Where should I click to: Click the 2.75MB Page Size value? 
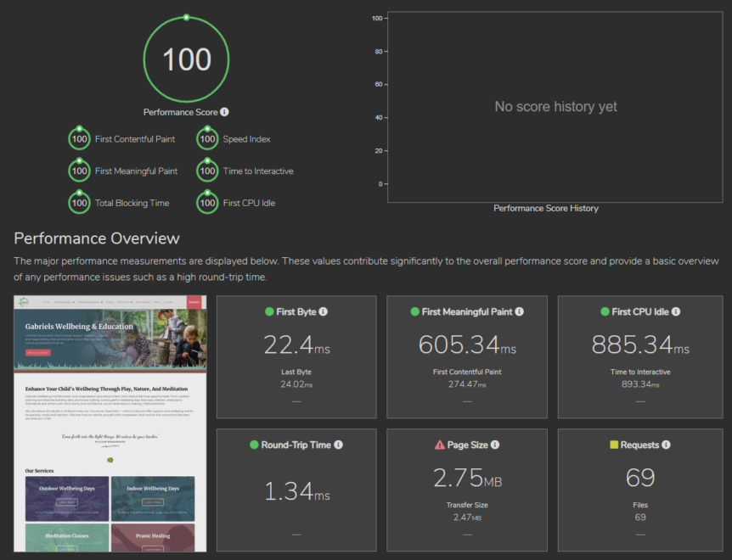(x=467, y=478)
